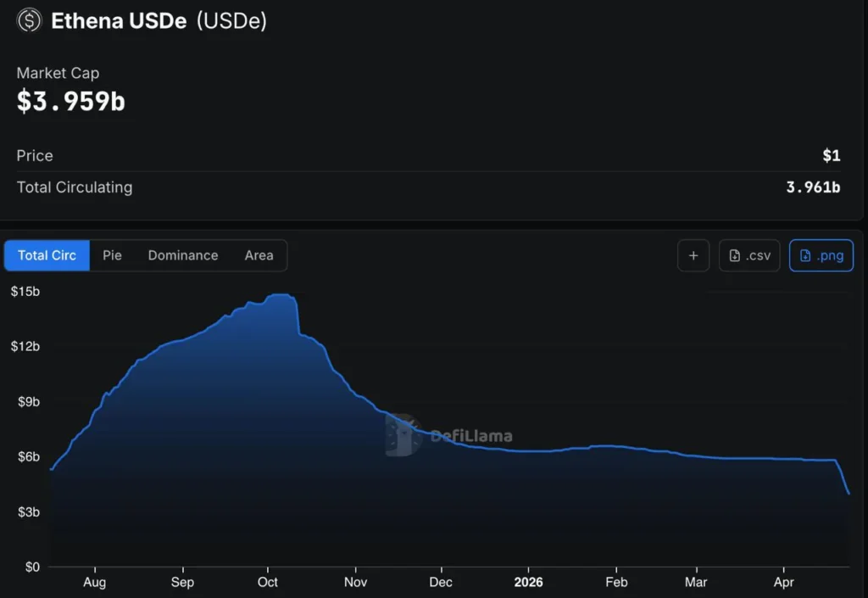Screen dimensions: 868x598
Task: Click the 2026 label on the x-axis
Action: point(528,583)
